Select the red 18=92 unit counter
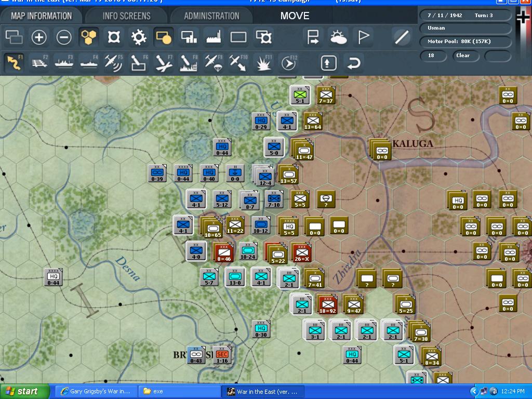Image resolution: width=532 pixels, height=399 pixels. [x=328, y=304]
